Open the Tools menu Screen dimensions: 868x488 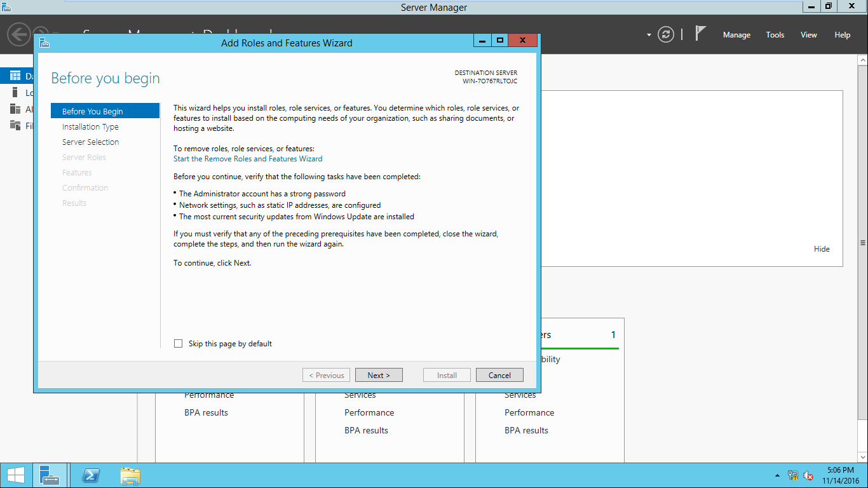coord(775,35)
